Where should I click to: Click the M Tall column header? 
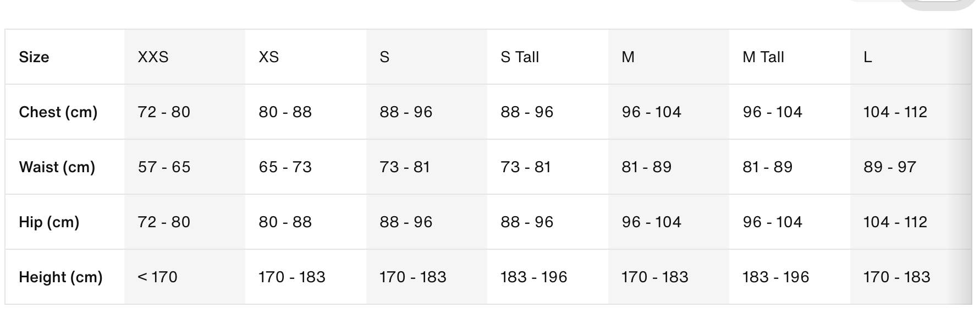[763, 57]
